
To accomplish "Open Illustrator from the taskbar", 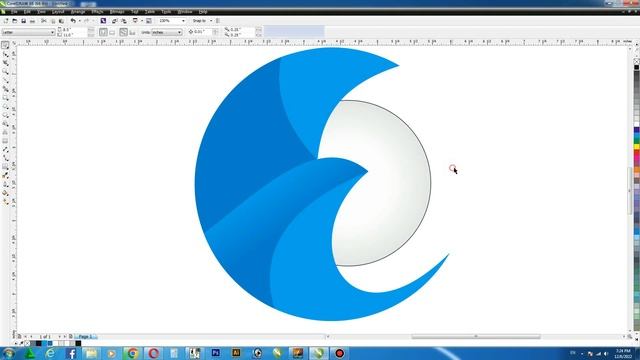I will (236, 353).
